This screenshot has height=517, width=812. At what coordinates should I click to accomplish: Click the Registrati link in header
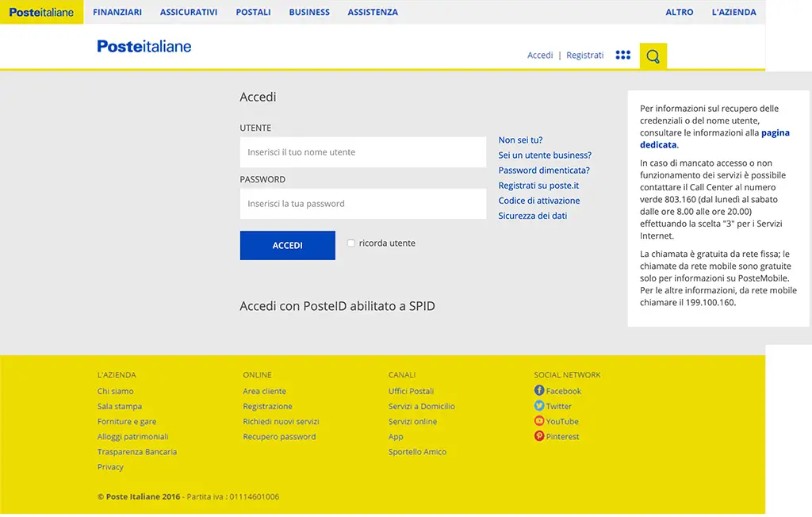585,55
